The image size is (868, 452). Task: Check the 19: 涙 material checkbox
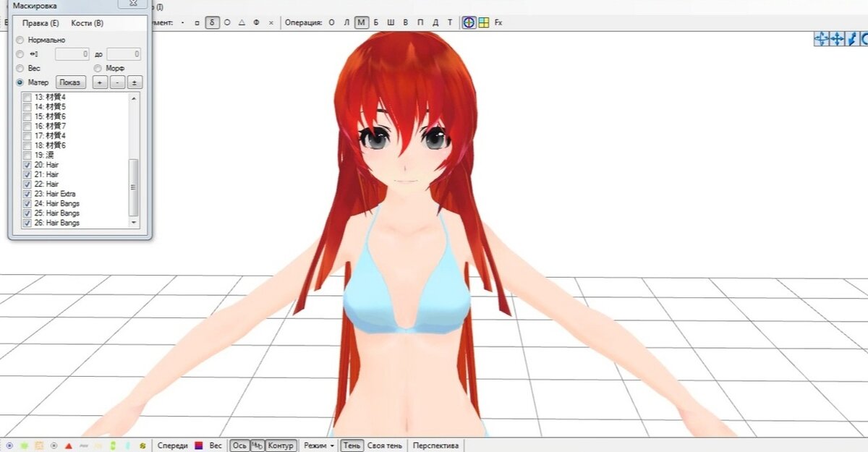[27, 155]
